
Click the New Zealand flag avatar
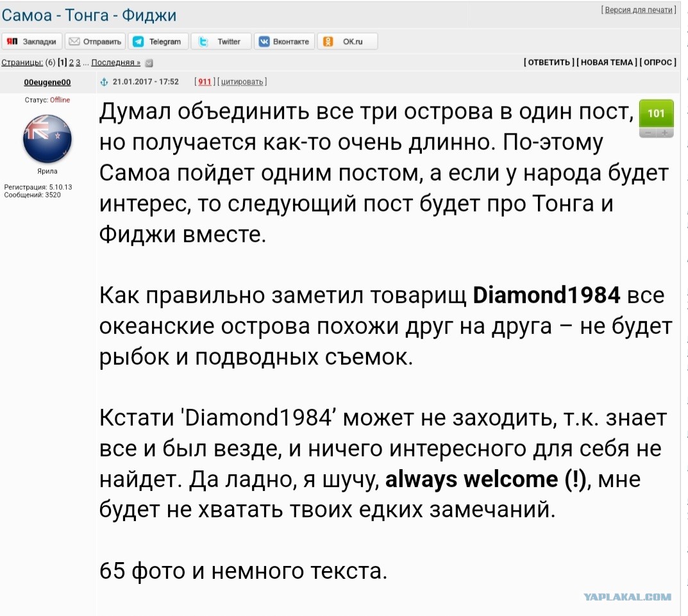(x=47, y=138)
